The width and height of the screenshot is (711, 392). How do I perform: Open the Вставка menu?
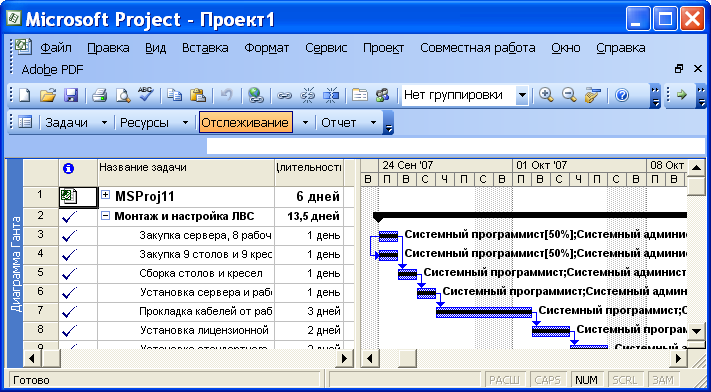(205, 48)
